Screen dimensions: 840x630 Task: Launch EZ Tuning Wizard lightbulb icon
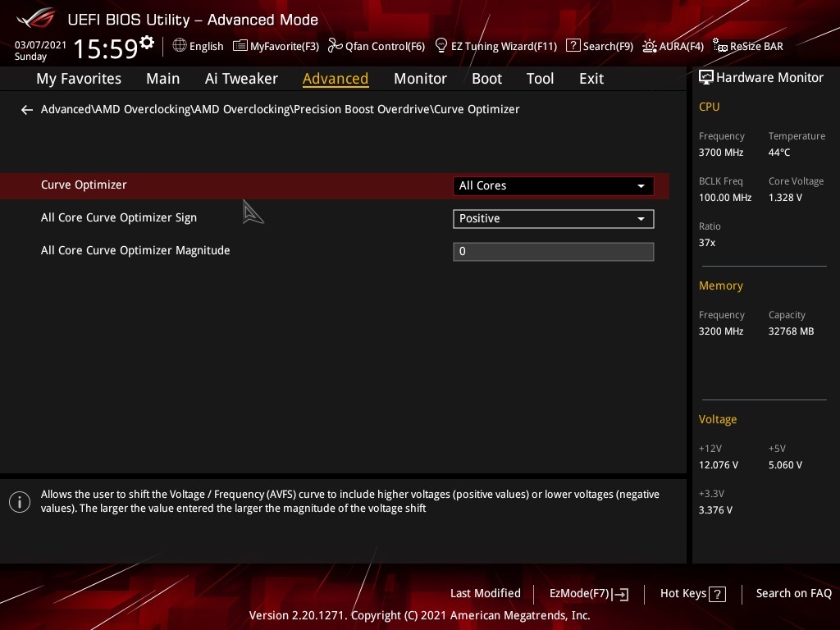(x=441, y=46)
